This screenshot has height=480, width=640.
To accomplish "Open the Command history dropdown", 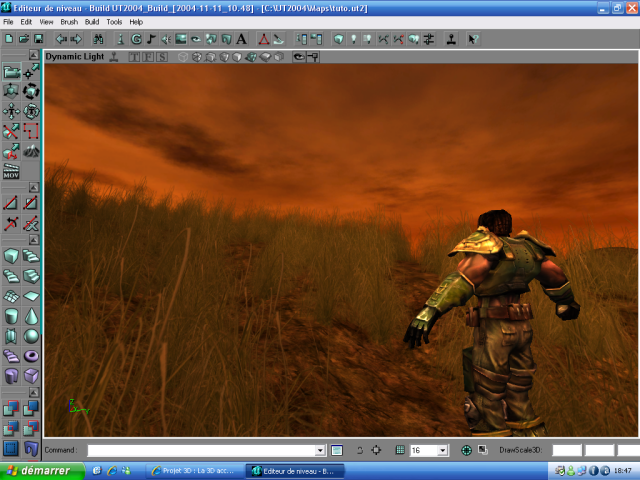I will click(320, 451).
